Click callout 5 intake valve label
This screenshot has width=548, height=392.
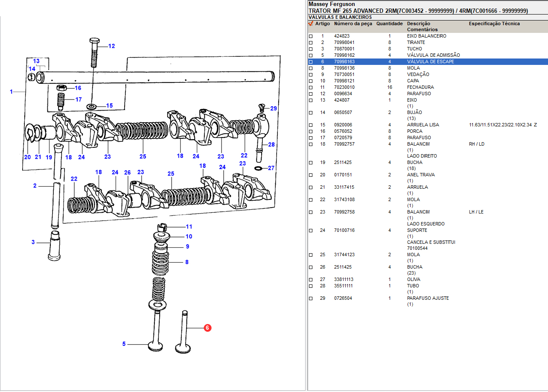pos(124,344)
